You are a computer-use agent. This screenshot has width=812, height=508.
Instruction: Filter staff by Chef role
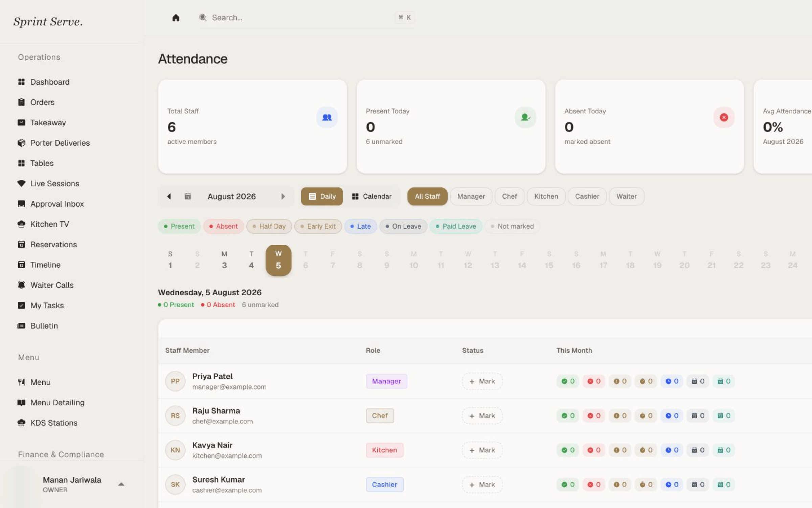[510, 196]
